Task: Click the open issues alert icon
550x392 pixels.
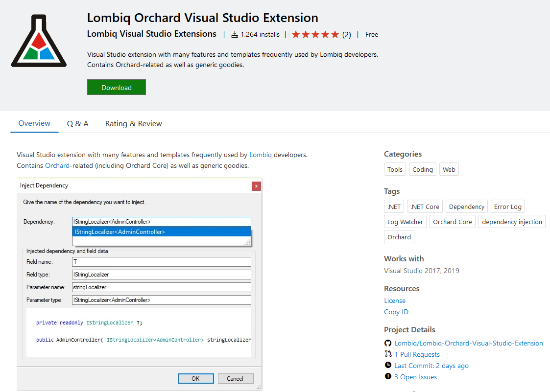Action: pos(388,376)
